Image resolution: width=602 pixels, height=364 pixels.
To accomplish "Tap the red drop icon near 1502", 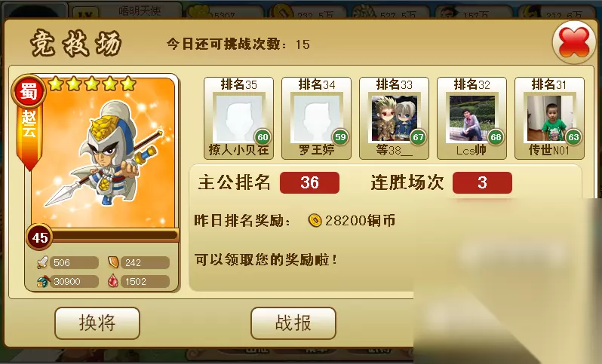I will click(x=113, y=281).
